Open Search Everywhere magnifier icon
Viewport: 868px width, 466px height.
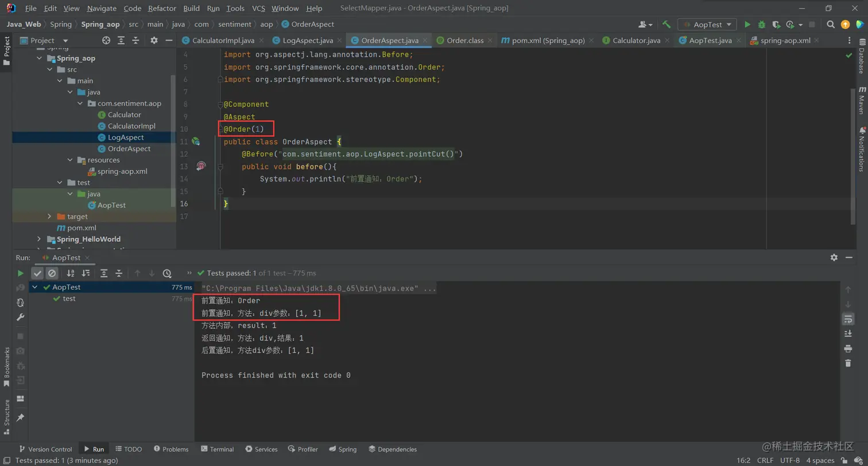click(830, 25)
